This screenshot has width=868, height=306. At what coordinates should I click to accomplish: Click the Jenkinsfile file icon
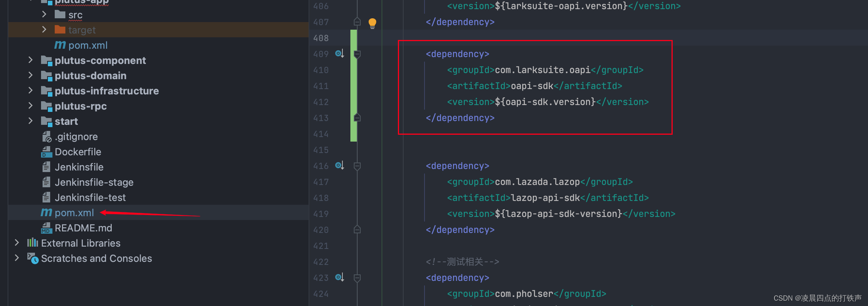[46, 167]
